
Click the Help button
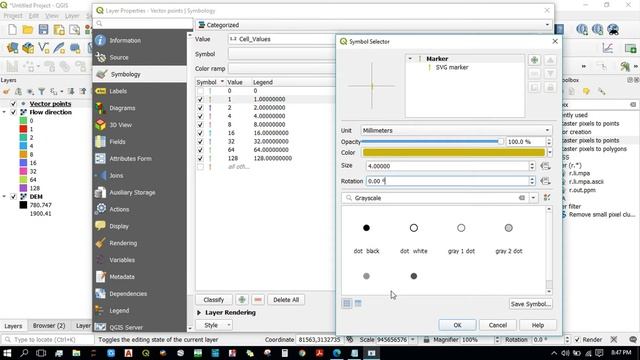tap(538, 325)
